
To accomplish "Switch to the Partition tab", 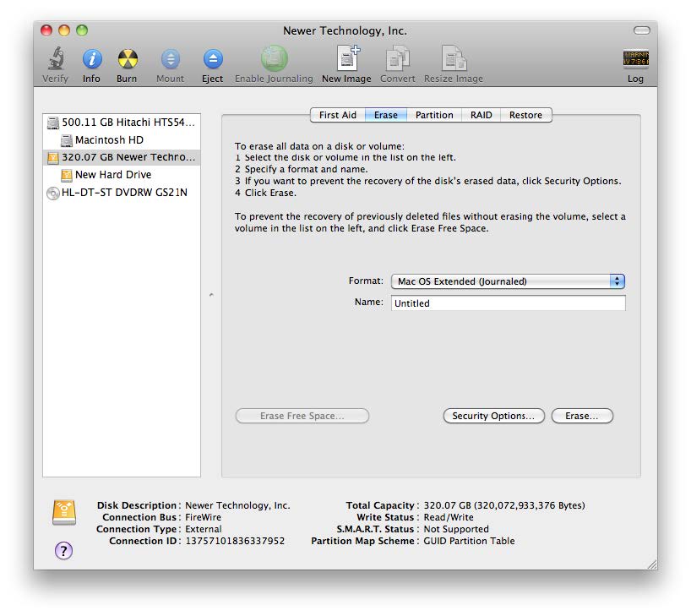I will [x=434, y=115].
